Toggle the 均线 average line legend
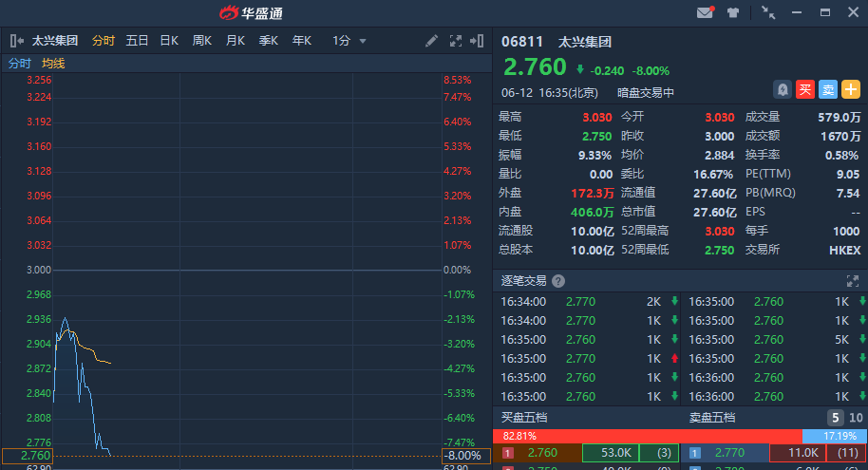This screenshot has height=470, width=868. click(x=53, y=63)
